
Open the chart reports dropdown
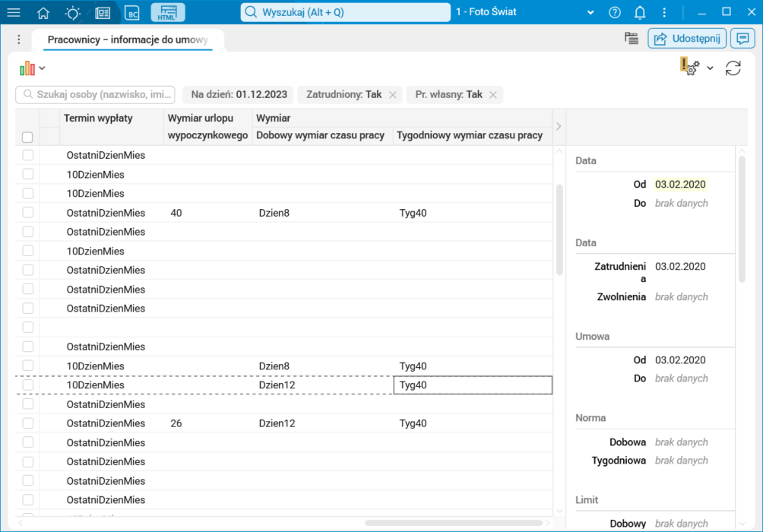click(x=32, y=68)
